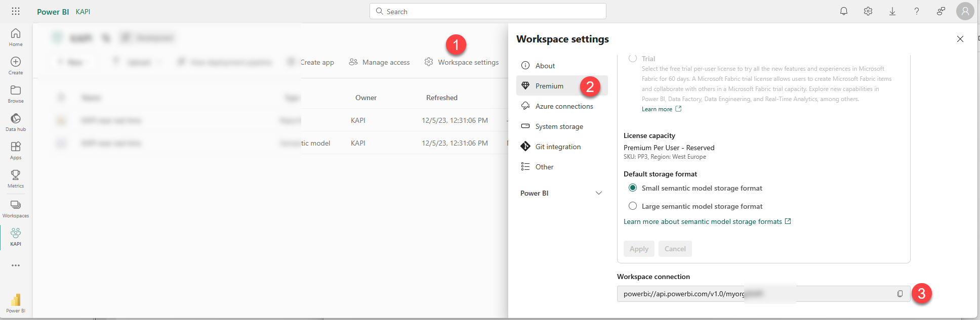980x320 pixels.
Task: Switch to Git integration settings
Action: click(x=558, y=147)
